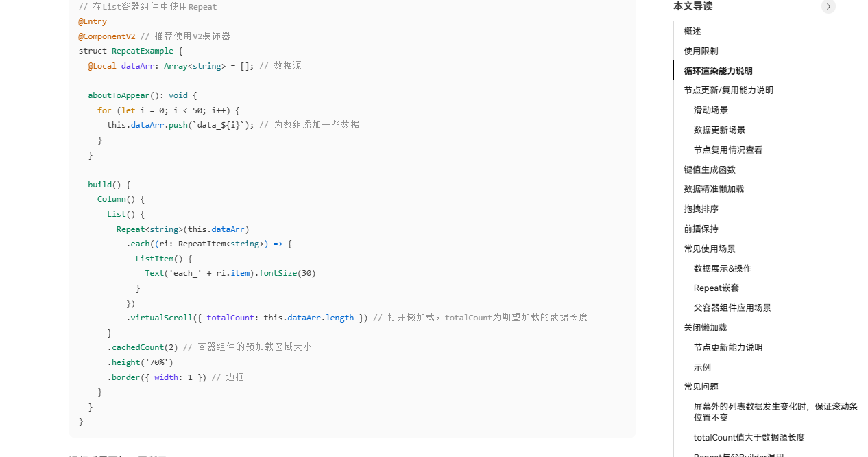
Task: Click the Repeat嵌套 outline entry
Action: point(716,288)
